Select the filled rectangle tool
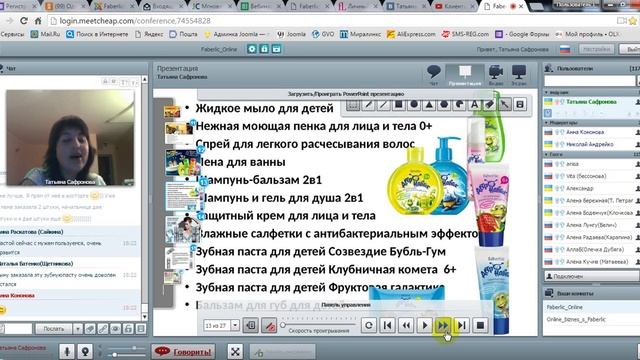The height and width of the screenshot is (360, 640). click(398, 104)
